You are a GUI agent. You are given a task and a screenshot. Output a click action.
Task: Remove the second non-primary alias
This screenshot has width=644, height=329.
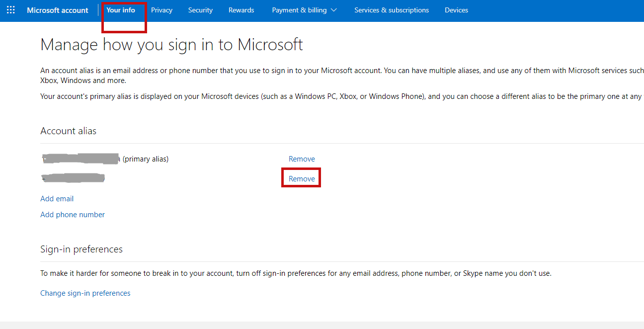click(302, 179)
